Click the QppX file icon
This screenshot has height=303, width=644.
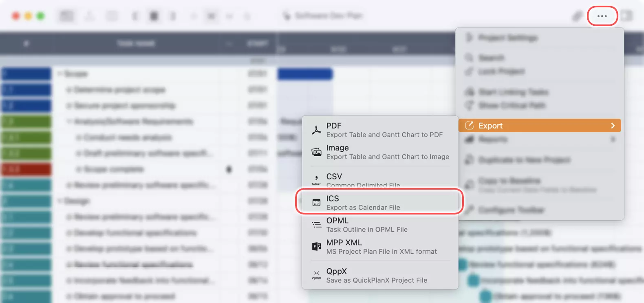316,276
